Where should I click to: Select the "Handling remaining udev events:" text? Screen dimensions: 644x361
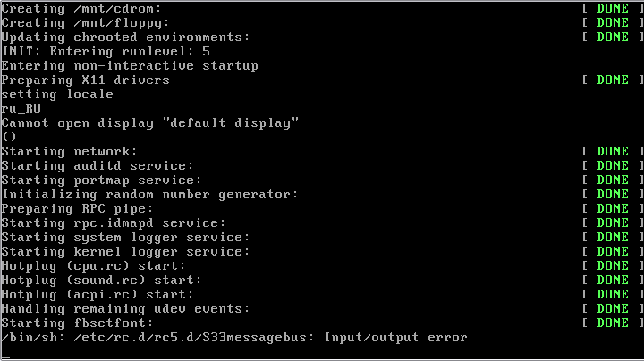coord(125,308)
